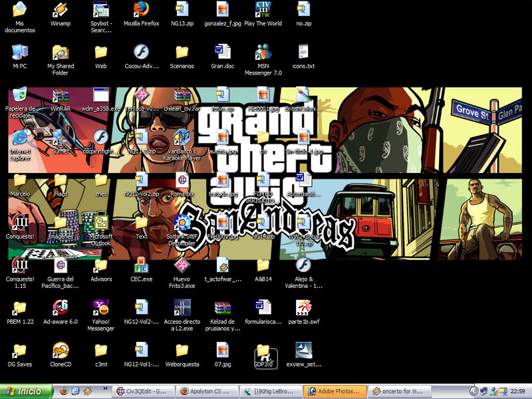Image resolution: width=532 pixels, height=399 pixels.
Task: Click the system clock showing 22:59
Action: (x=517, y=392)
